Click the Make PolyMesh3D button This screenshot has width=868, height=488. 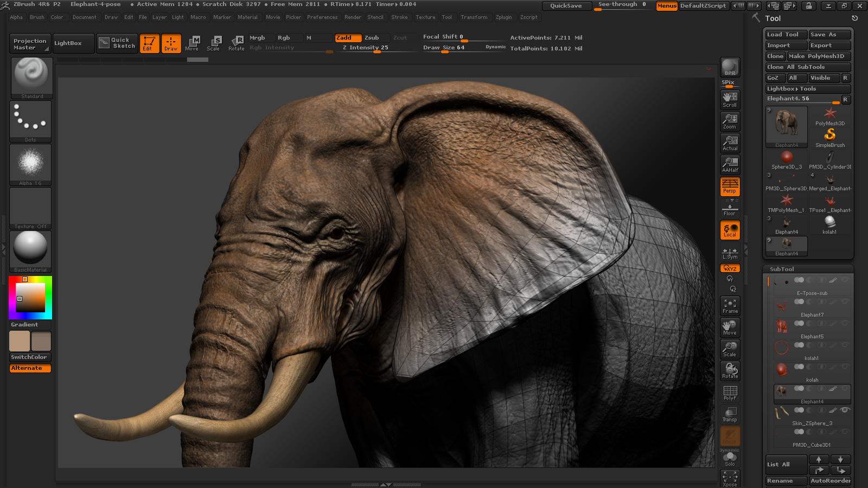coord(819,56)
